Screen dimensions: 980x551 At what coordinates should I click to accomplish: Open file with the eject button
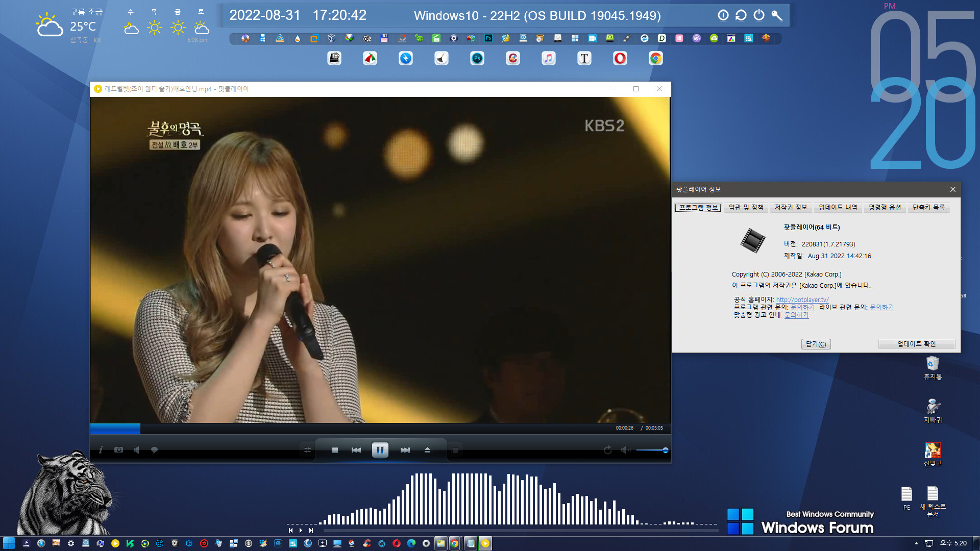[428, 450]
